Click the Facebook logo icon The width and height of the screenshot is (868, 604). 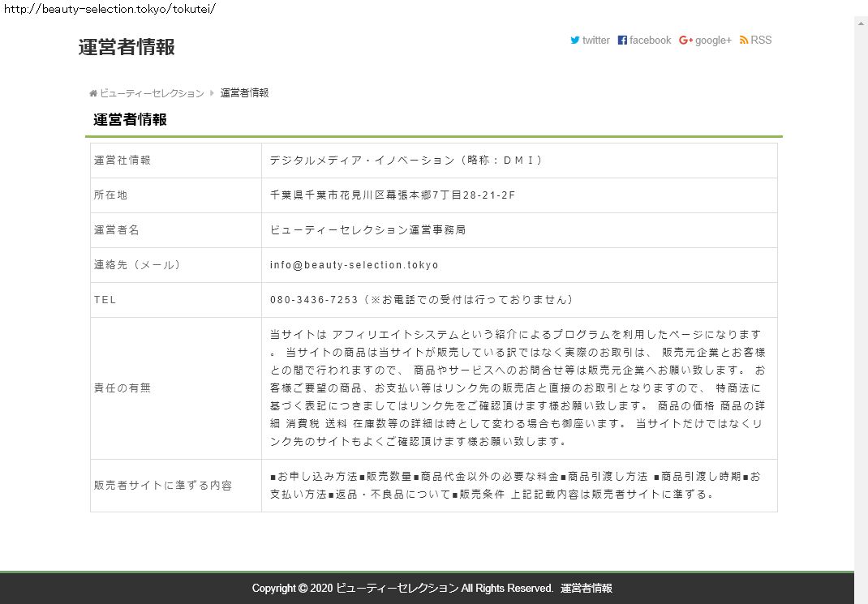622,40
